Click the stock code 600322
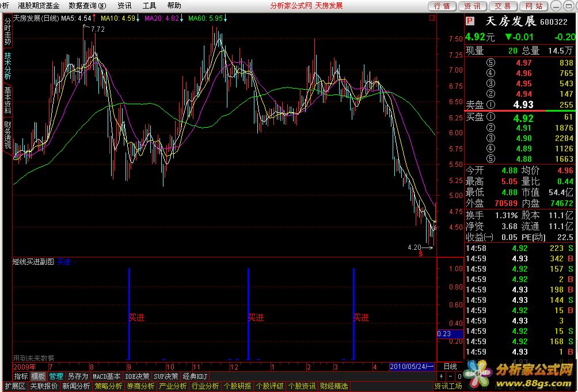The width and height of the screenshot is (578, 392). click(554, 22)
